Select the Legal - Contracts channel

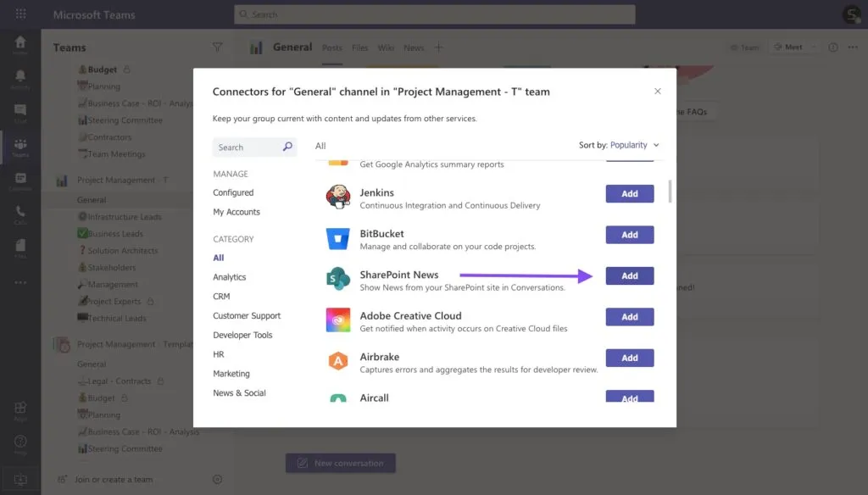[114, 381]
